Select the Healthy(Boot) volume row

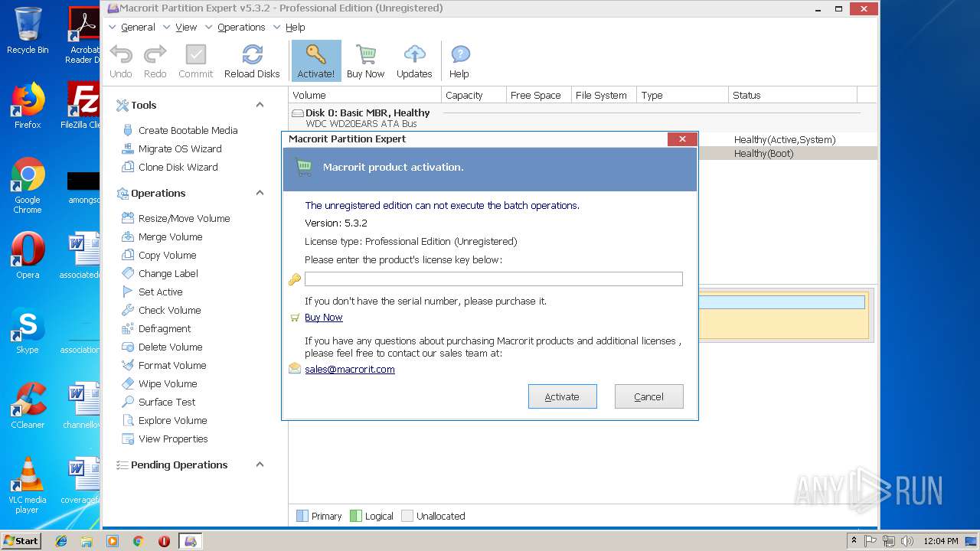click(787, 153)
